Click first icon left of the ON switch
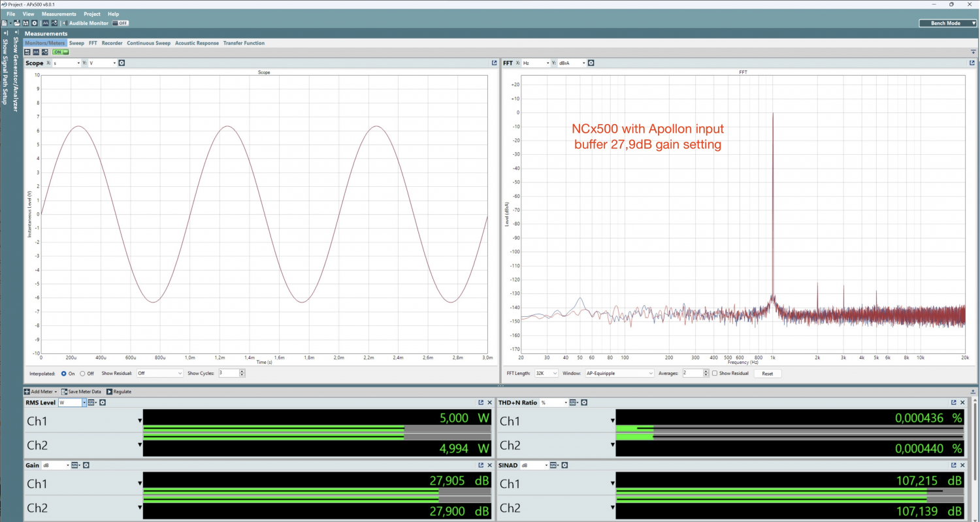 pyautogui.click(x=27, y=52)
